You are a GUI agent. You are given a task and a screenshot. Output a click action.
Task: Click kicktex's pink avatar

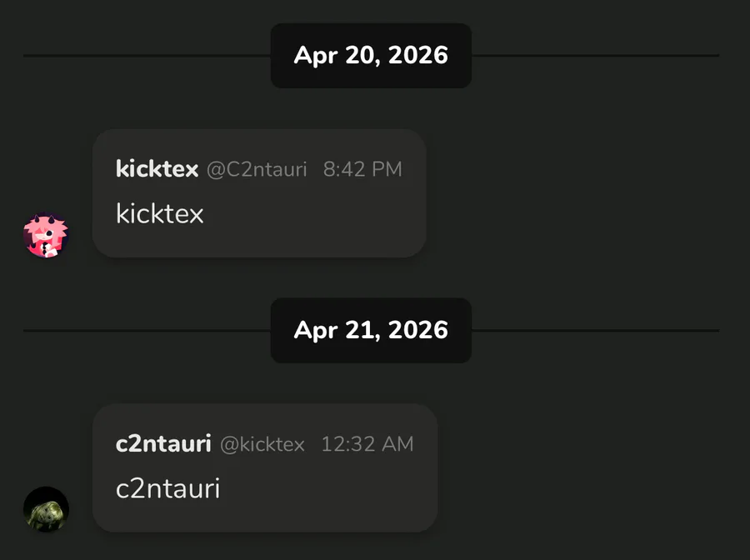pyautogui.click(x=46, y=236)
